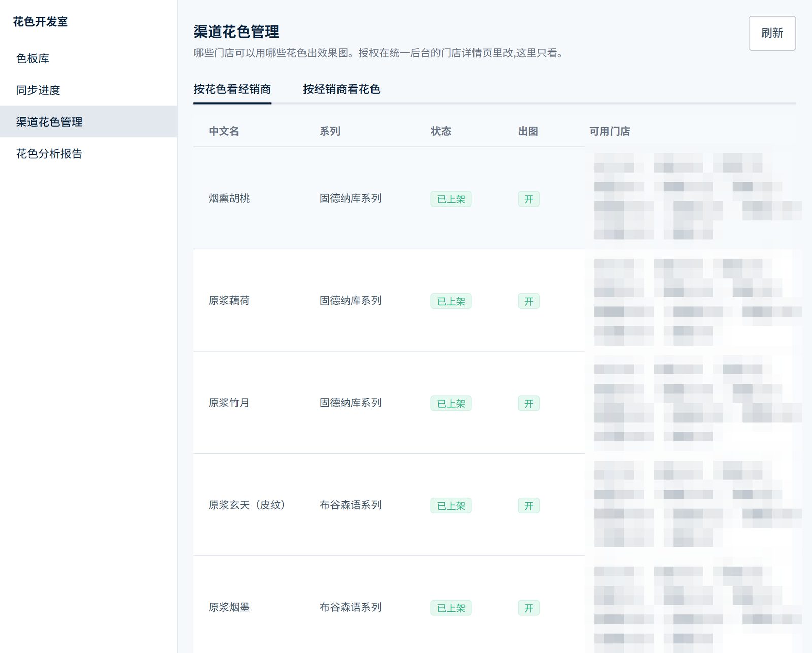Click the 可用门店 column header
Viewport: 812px width, 653px height.
[x=610, y=131]
